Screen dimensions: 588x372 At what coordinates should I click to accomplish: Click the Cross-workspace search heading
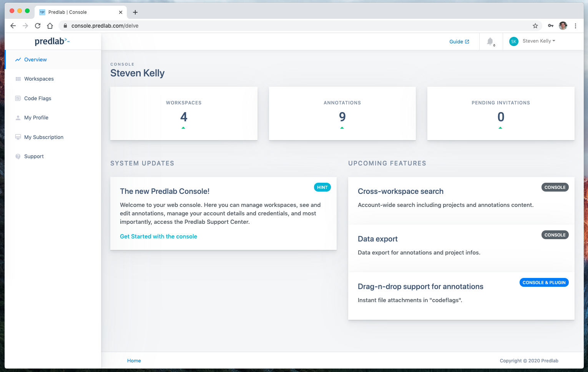click(400, 191)
